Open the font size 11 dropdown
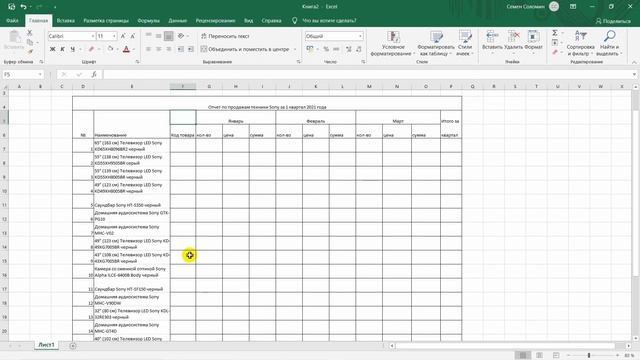The height and width of the screenshot is (360, 640). click(x=114, y=36)
